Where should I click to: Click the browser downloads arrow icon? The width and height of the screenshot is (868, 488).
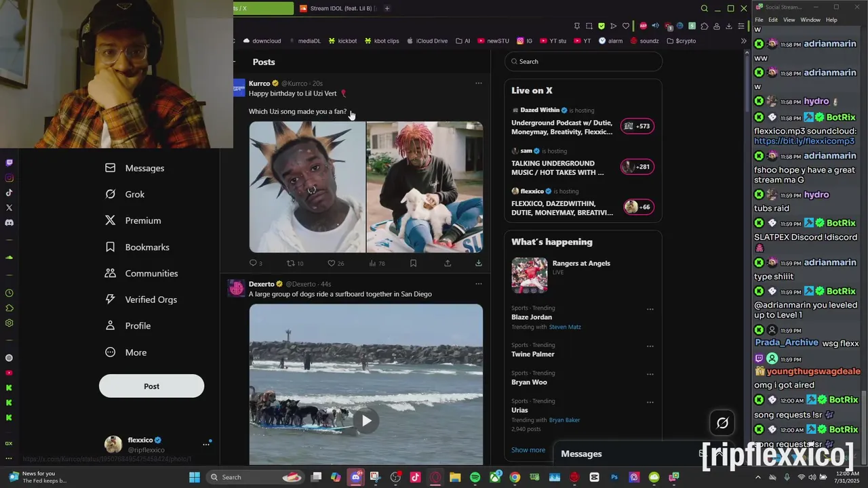(729, 26)
